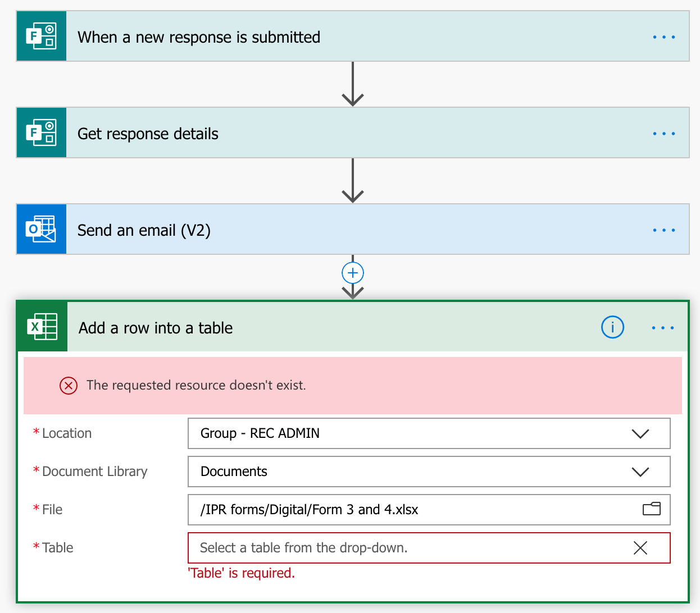Open the ellipsis menu for 'When a new response is submitted'
The width and height of the screenshot is (700, 613).
click(663, 37)
